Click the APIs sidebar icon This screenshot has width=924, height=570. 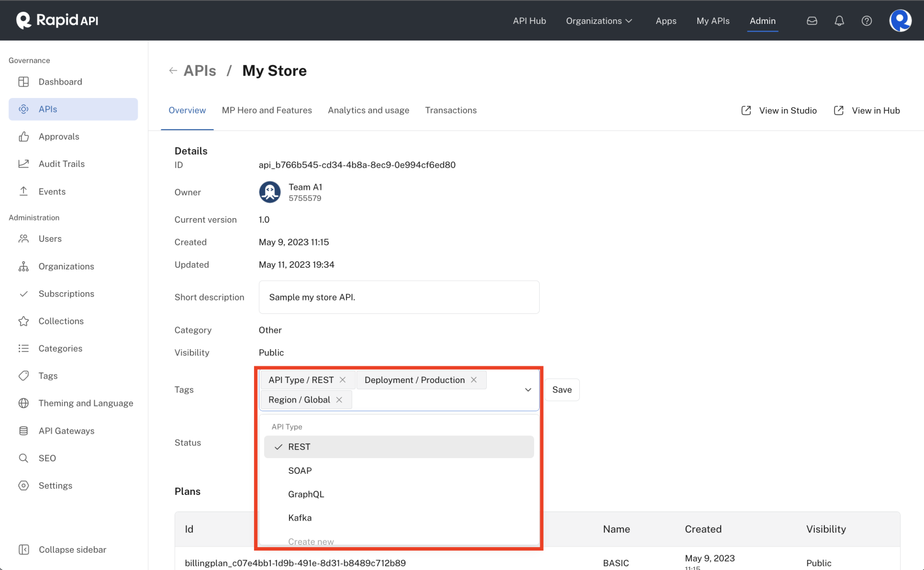(x=23, y=109)
